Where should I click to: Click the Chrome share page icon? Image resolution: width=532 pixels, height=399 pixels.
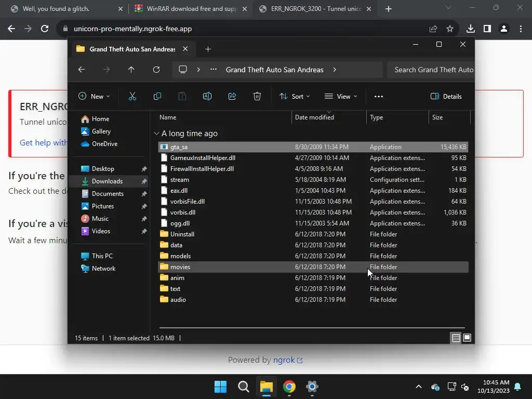coord(433,29)
